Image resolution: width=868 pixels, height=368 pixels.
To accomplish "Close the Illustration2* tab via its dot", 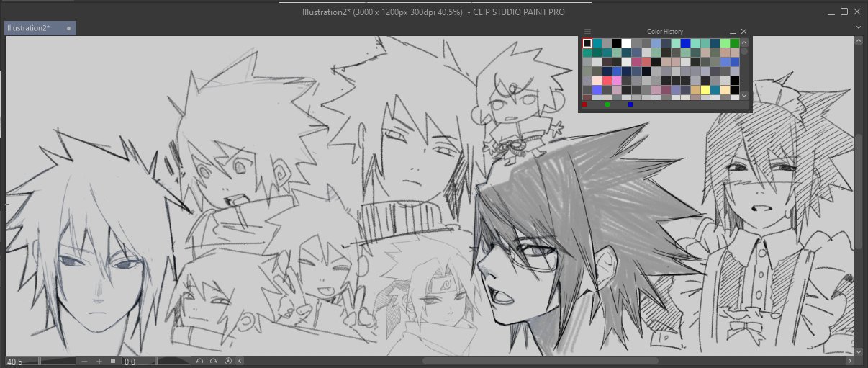I will [x=68, y=28].
